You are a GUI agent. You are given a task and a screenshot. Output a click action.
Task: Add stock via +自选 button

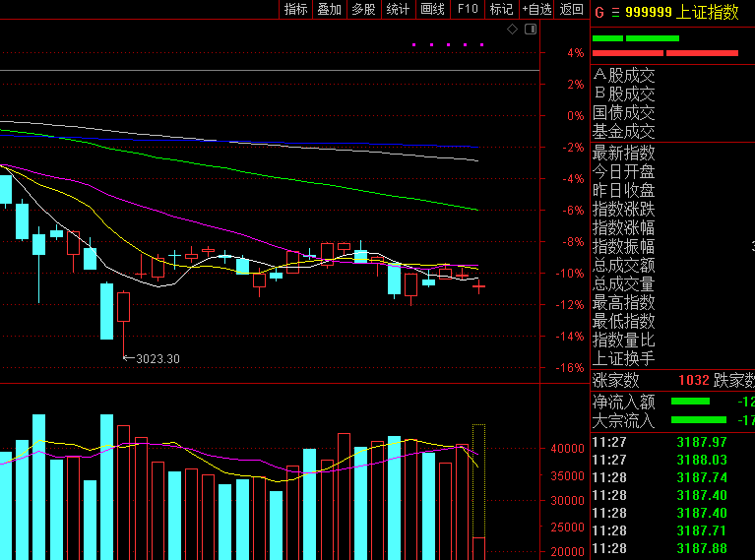536,9
